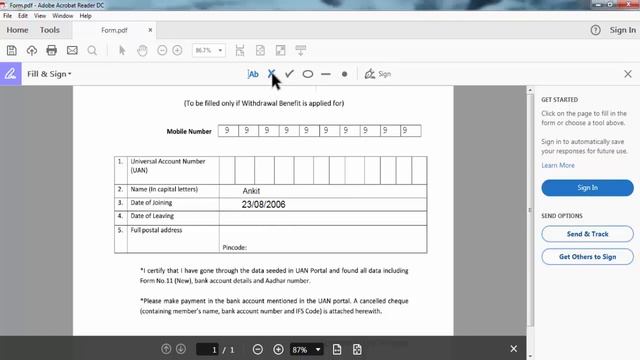
Task: Click the Save file icon
Action: click(12, 50)
